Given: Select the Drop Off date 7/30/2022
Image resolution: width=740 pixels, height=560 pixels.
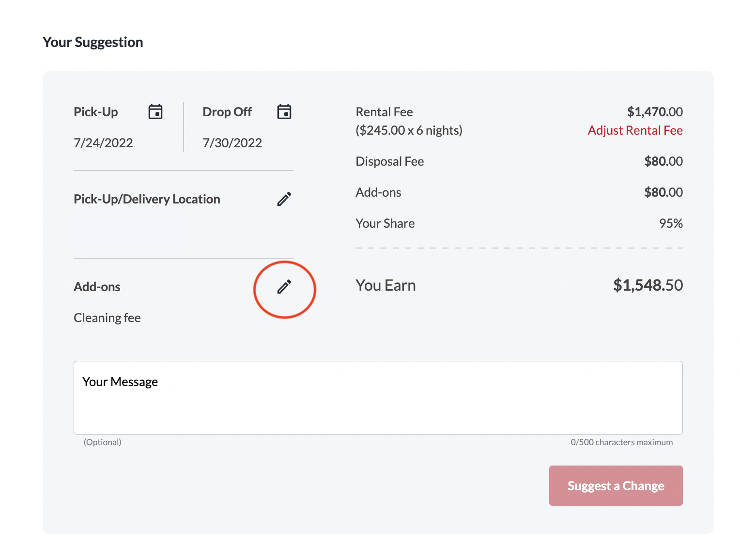Looking at the screenshot, I should (x=232, y=143).
